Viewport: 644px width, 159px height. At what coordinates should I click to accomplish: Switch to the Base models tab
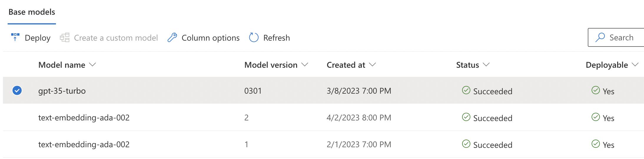click(x=32, y=12)
